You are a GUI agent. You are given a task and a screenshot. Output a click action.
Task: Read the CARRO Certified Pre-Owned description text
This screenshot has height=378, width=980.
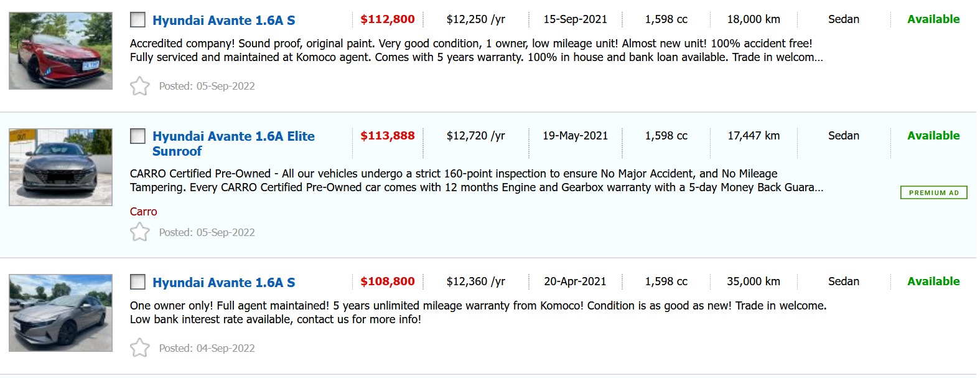(476, 181)
